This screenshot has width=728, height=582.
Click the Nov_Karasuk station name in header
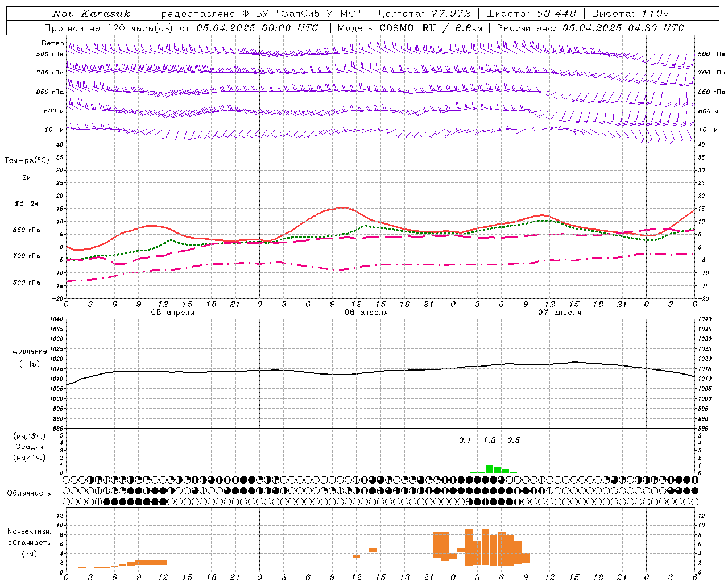pyautogui.click(x=91, y=14)
